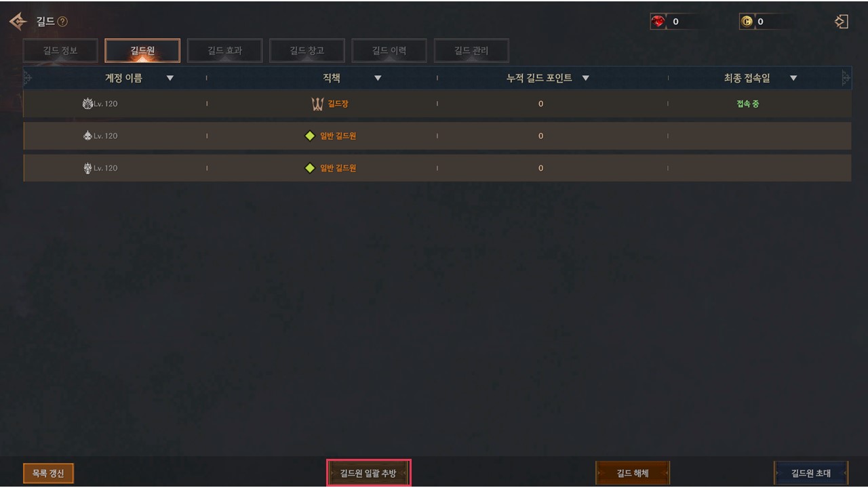Viewport: 868px width, 488px height.
Task: Open the guild help question mark
Action: click(x=62, y=22)
